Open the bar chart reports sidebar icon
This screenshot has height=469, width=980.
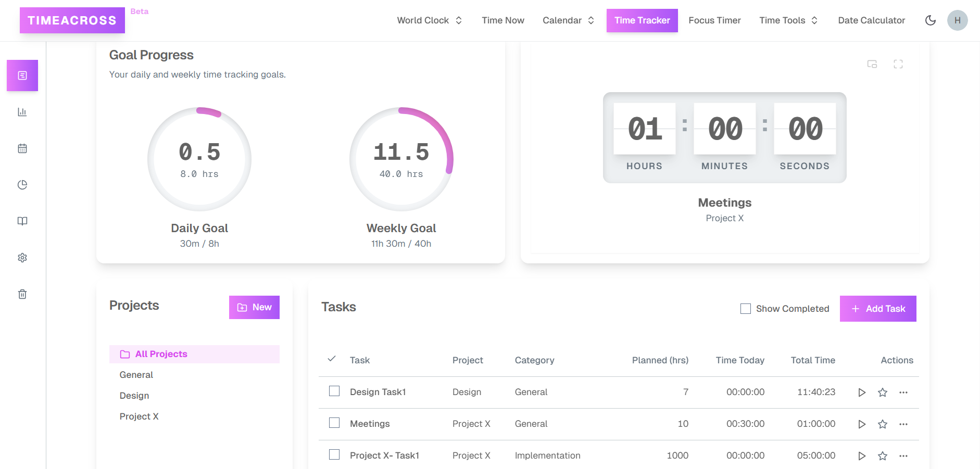pos(22,112)
